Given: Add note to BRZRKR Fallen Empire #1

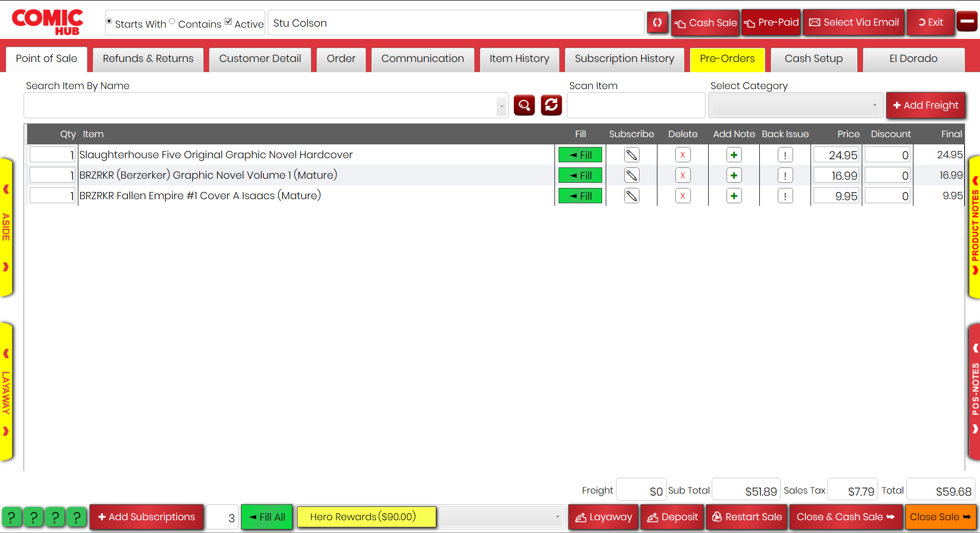Looking at the screenshot, I should 734,196.
